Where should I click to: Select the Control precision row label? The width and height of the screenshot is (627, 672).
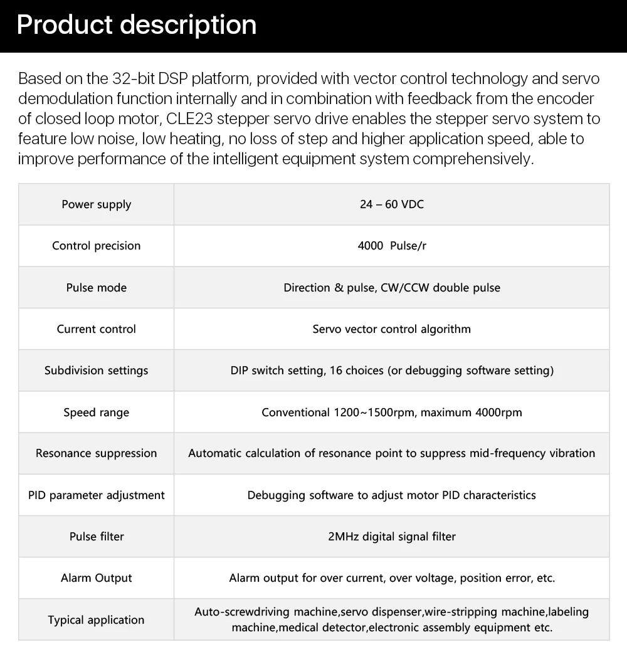point(96,246)
